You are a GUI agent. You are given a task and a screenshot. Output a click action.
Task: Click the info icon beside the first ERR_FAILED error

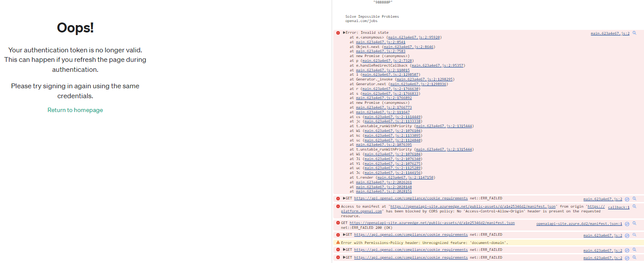click(627, 199)
